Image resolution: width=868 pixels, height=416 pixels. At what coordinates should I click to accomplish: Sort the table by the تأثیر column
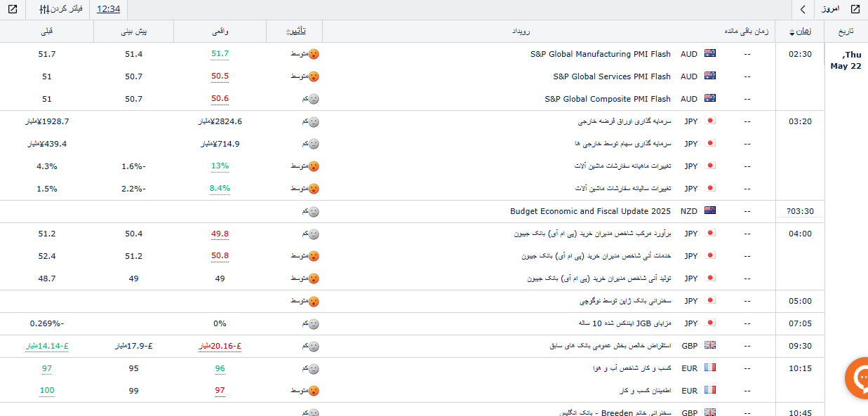295,32
